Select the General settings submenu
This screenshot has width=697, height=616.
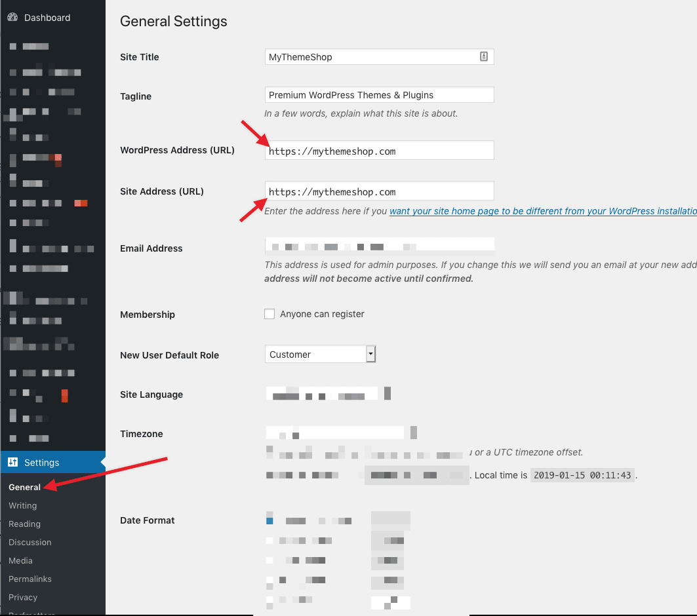pos(24,487)
